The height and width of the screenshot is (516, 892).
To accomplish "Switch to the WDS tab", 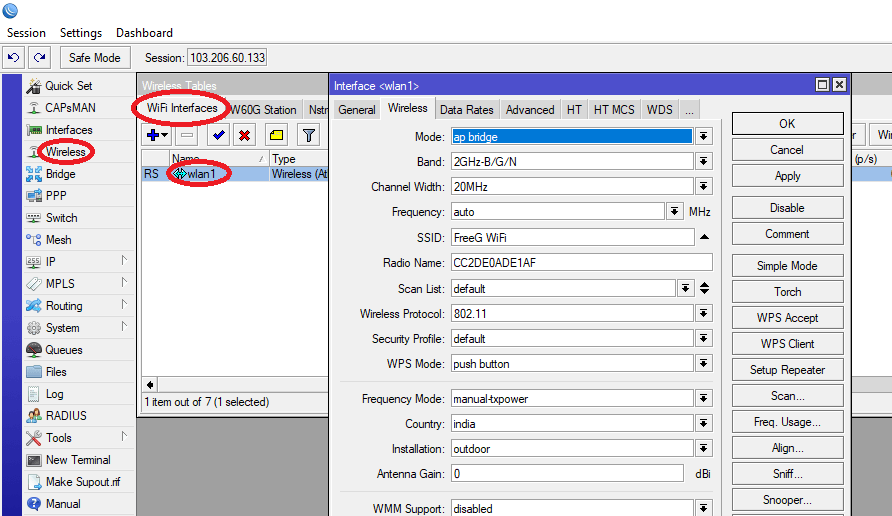I will (659, 110).
